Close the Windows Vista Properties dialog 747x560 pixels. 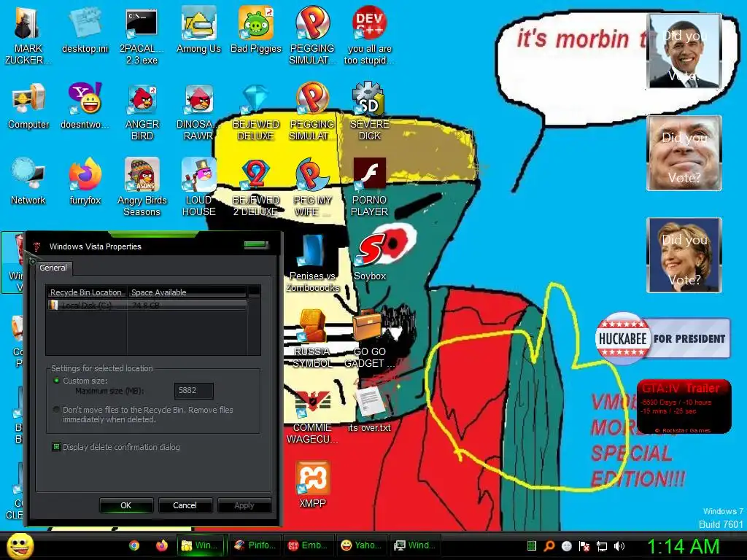tap(256, 245)
